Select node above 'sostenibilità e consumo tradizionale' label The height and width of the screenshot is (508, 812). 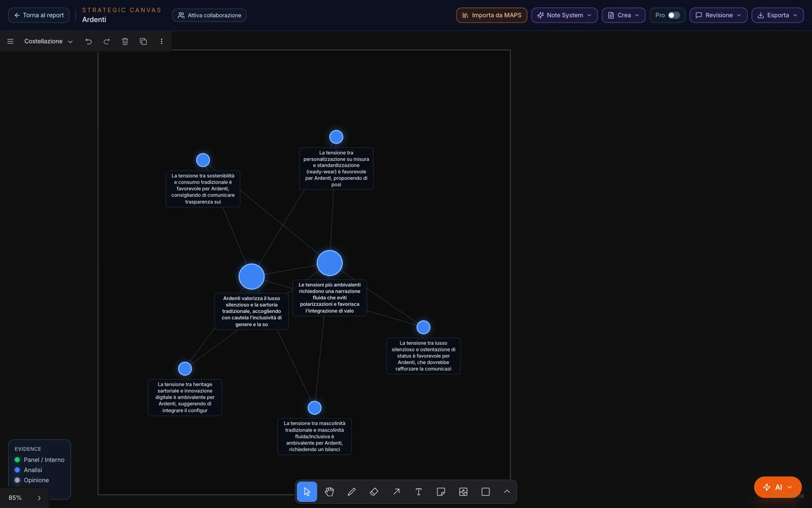pyautogui.click(x=203, y=160)
